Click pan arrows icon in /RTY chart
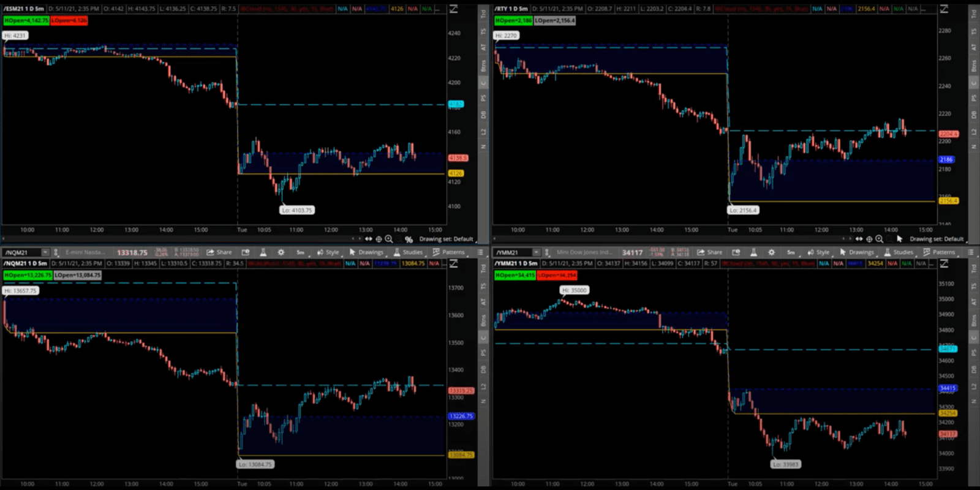 click(859, 239)
